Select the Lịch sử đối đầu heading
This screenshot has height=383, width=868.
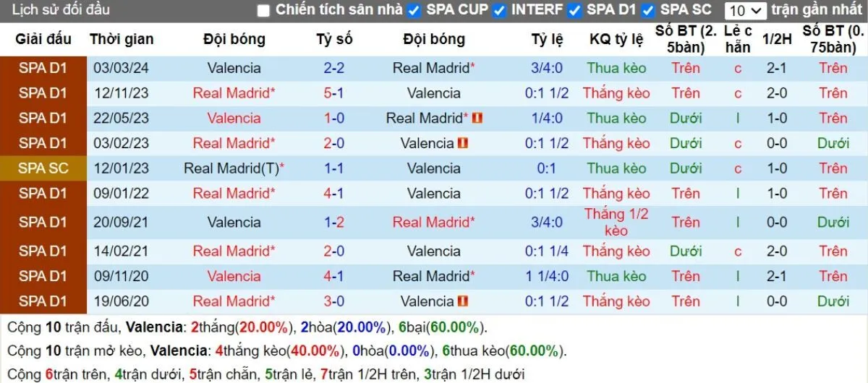(x=61, y=10)
